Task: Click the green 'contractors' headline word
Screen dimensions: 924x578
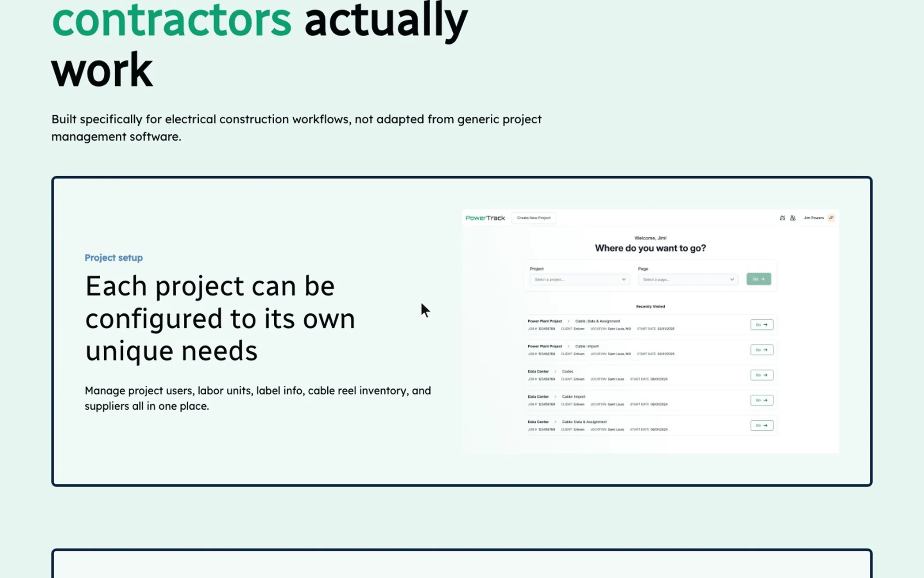Action: [171, 20]
